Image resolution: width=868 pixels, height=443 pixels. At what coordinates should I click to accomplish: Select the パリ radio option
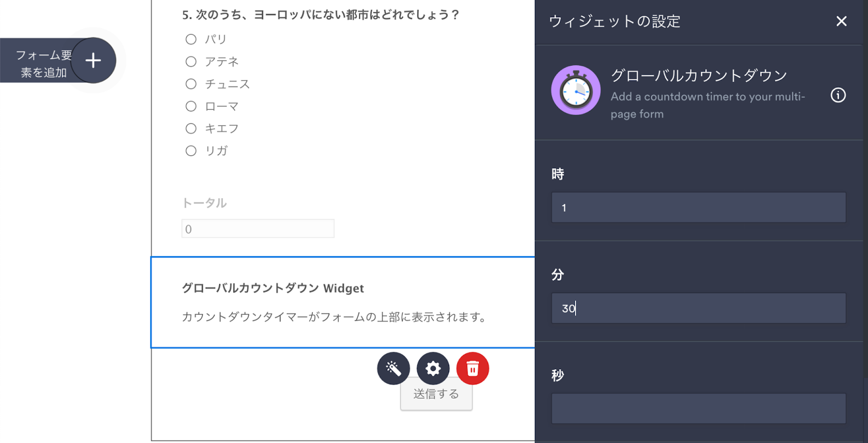(191, 39)
